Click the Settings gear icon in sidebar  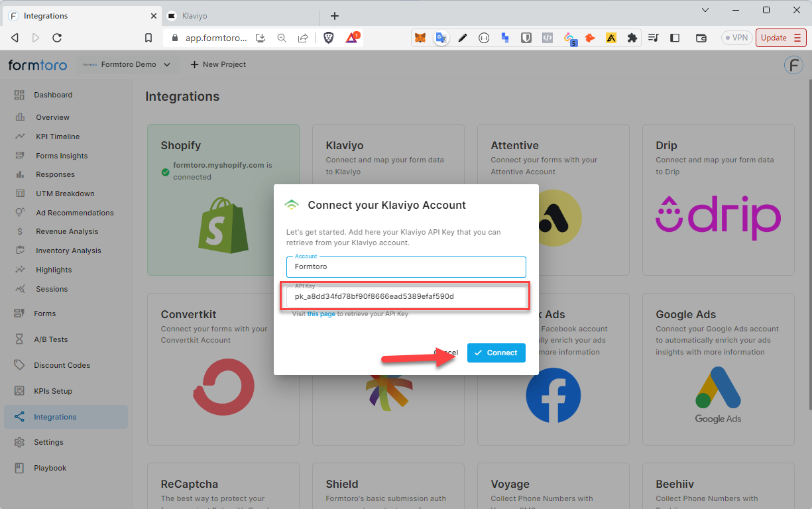[19, 442]
